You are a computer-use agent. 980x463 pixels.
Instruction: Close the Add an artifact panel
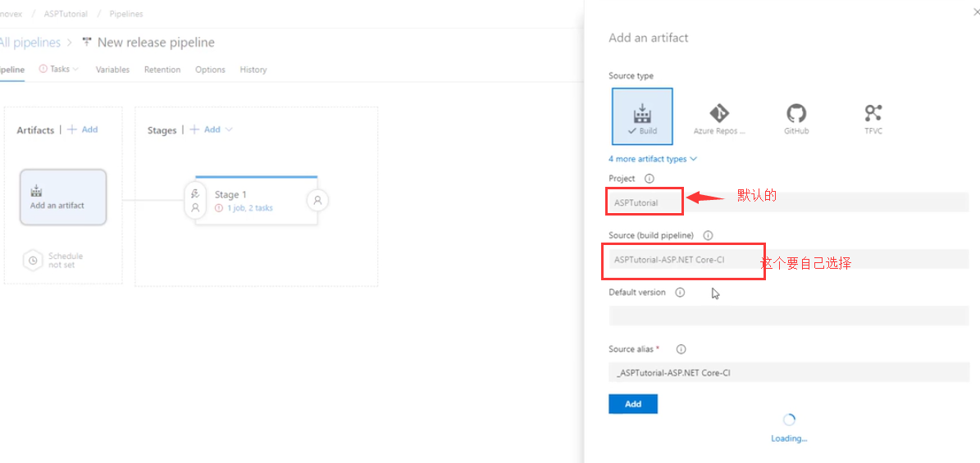[x=977, y=11]
